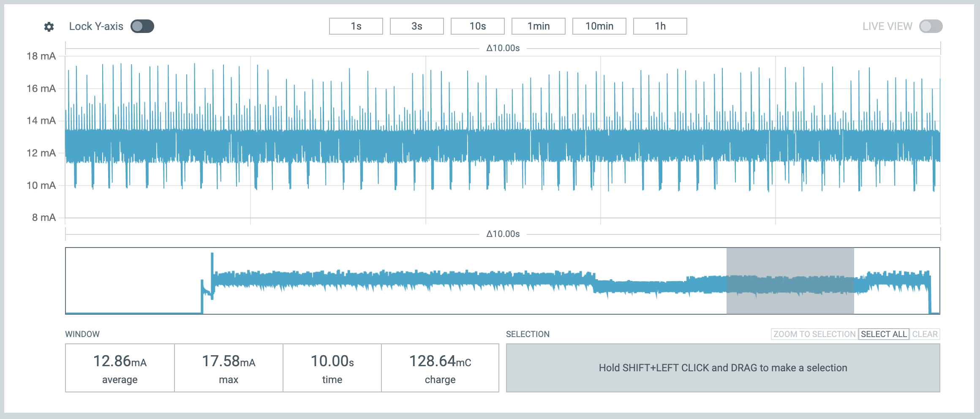Click the selection hint panel
The height and width of the screenshot is (419, 980).
pos(723,368)
